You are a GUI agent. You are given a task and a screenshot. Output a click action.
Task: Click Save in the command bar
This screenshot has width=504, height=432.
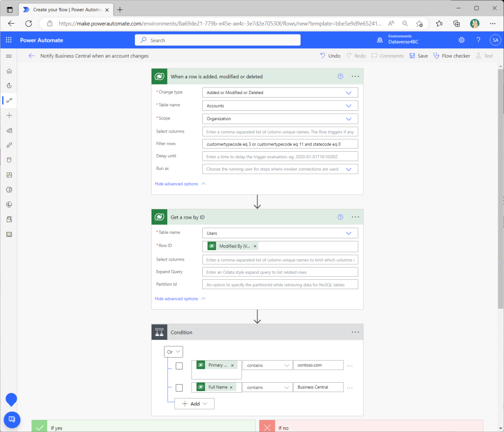coord(418,56)
